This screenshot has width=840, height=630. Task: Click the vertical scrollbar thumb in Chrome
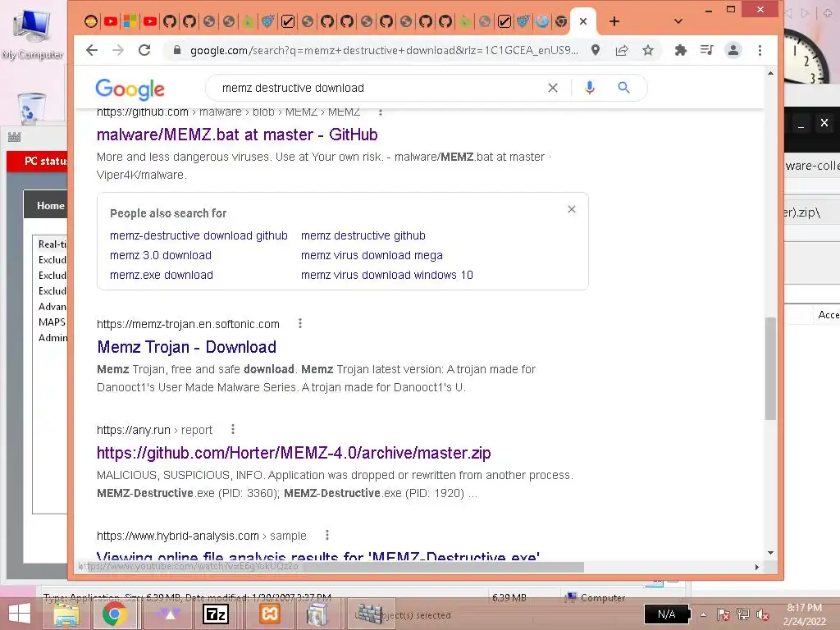[x=770, y=368]
